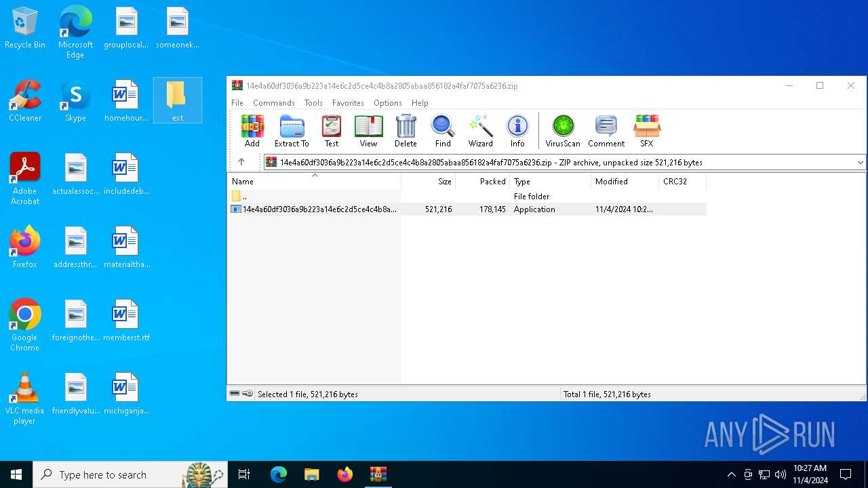Open the Find tool
The image size is (868, 488).
pyautogui.click(x=443, y=131)
